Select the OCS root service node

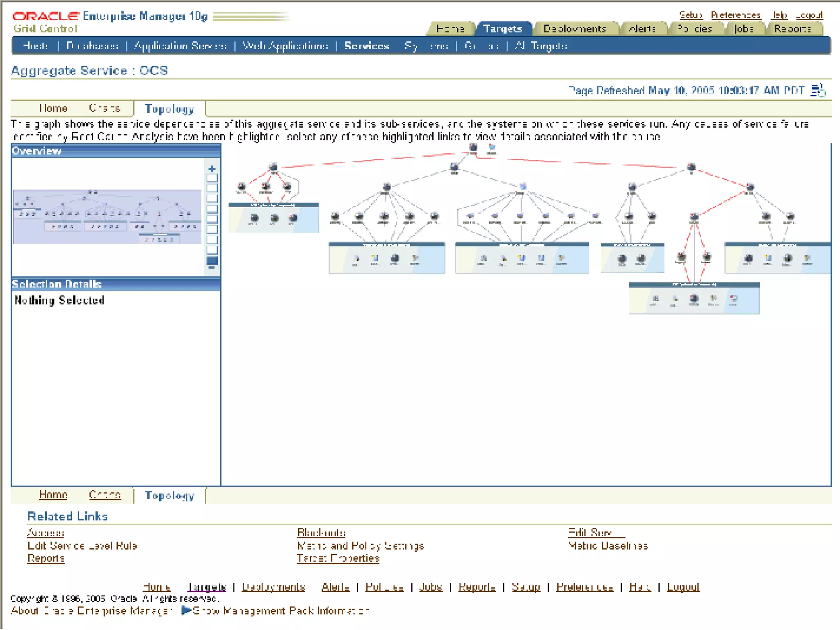pyautogui.click(x=473, y=148)
